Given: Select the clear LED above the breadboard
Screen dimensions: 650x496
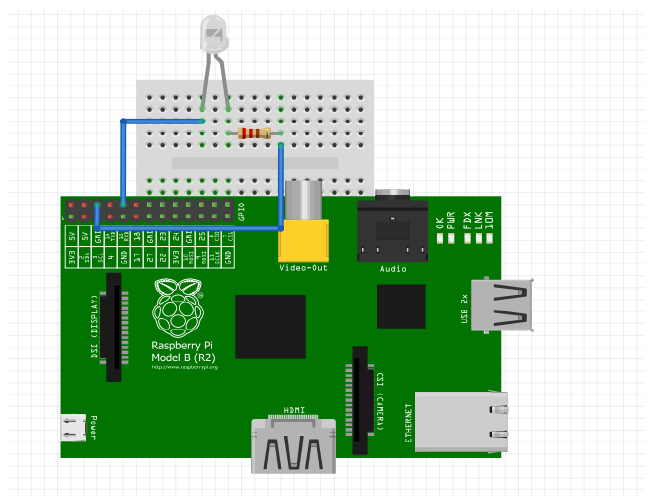Looking at the screenshot, I should point(213,34).
